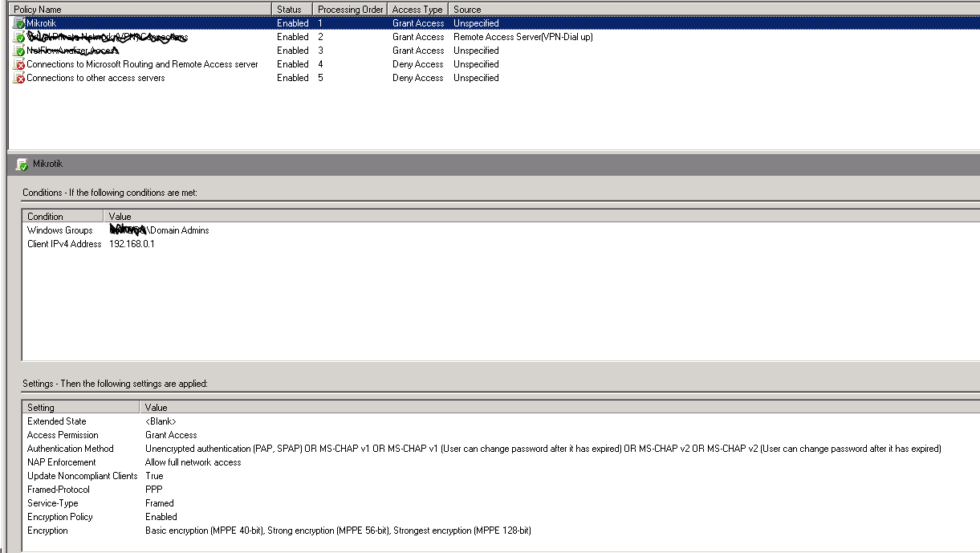Select the Windows Groups condition

pos(60,230)
